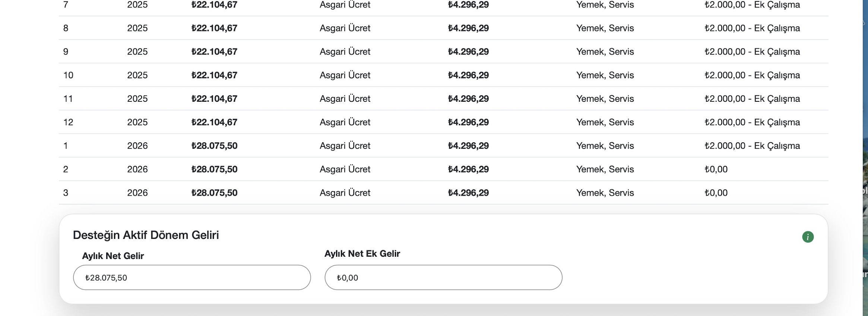
Task: Click the Aylık Net Ek Gelir input field
Action: [443, 277]
